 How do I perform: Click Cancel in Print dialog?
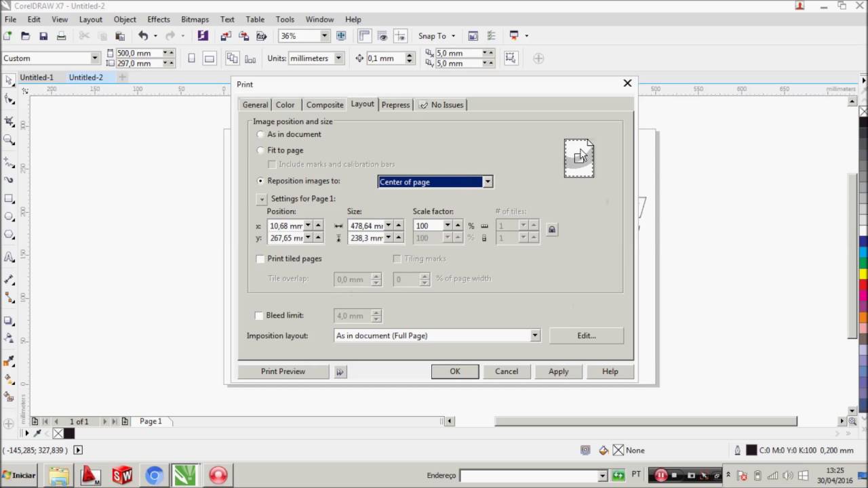507,371
